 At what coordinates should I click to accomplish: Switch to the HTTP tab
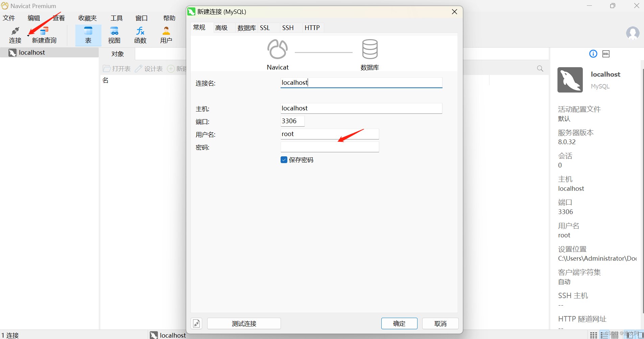tap(312, 28)
